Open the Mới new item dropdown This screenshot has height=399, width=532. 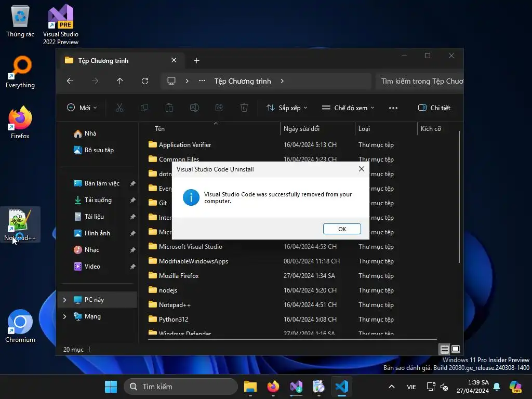(x=82, y=108)
